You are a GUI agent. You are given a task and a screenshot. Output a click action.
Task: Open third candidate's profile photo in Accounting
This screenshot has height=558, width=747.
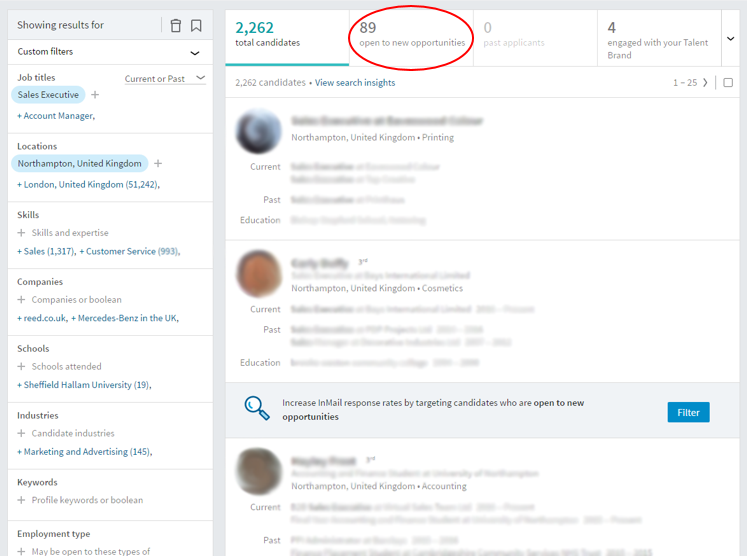pyautogui.click(x=259, y=471)
